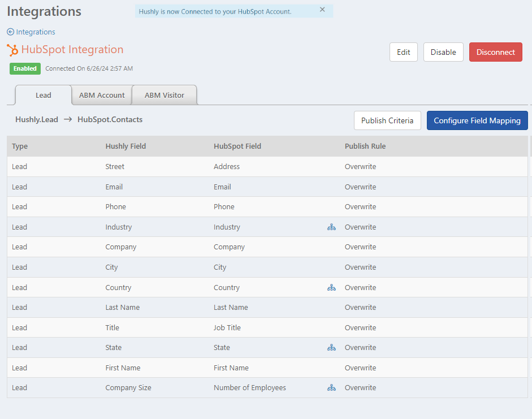Click Overwrite rule in the Street row
Screen dimensions: 532x419
click(360, 167)
